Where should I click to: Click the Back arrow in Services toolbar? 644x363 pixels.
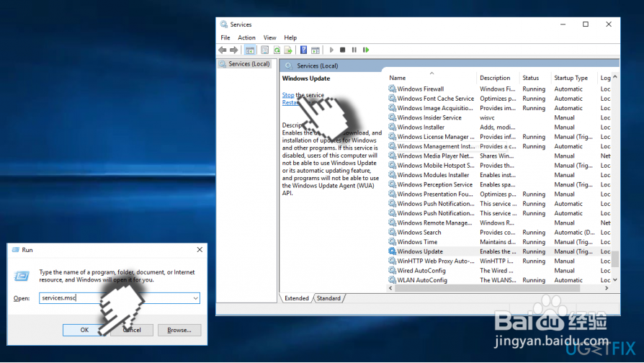click(x=222, y=50)
